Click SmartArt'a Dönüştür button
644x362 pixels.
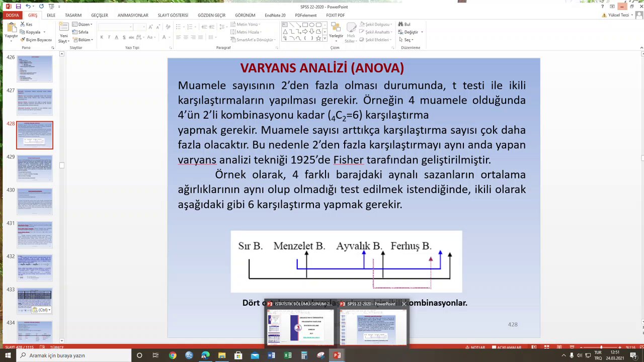pos(253,40)
